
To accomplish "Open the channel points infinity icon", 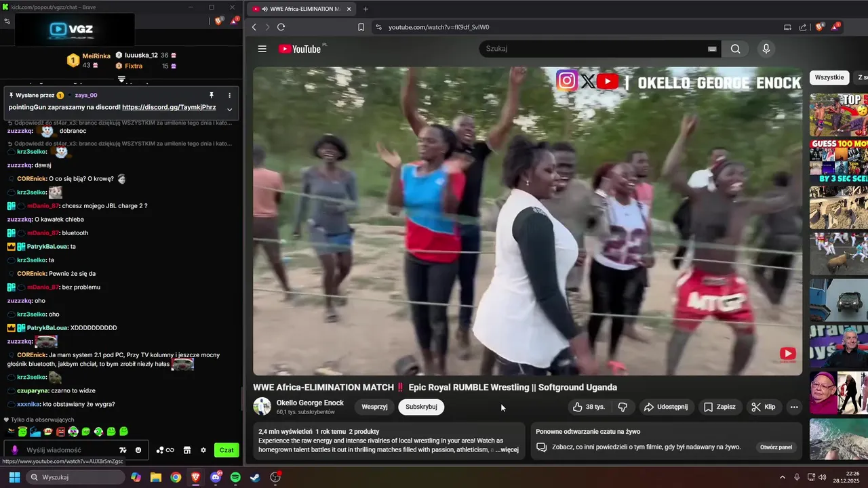I will click(x=165, y=450).
